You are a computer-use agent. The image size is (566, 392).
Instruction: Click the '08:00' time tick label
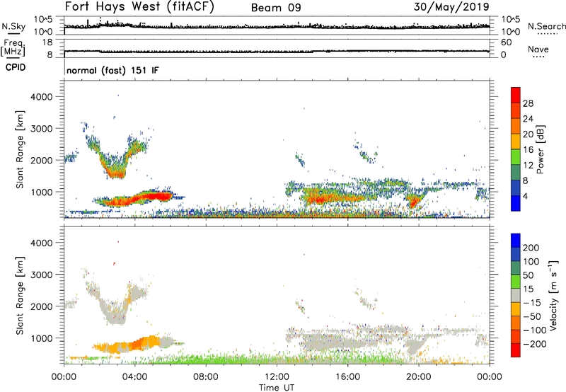pos(206,377)
